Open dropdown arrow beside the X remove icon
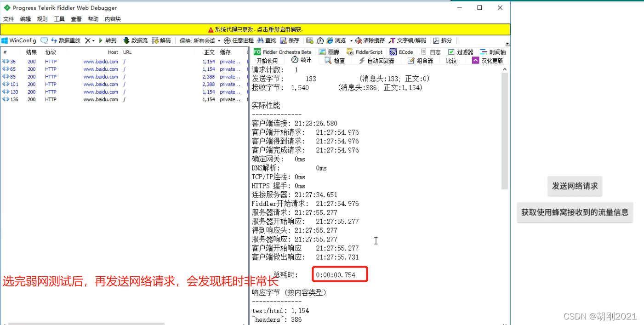Viewport: 644px width, 325px height. 93,41
